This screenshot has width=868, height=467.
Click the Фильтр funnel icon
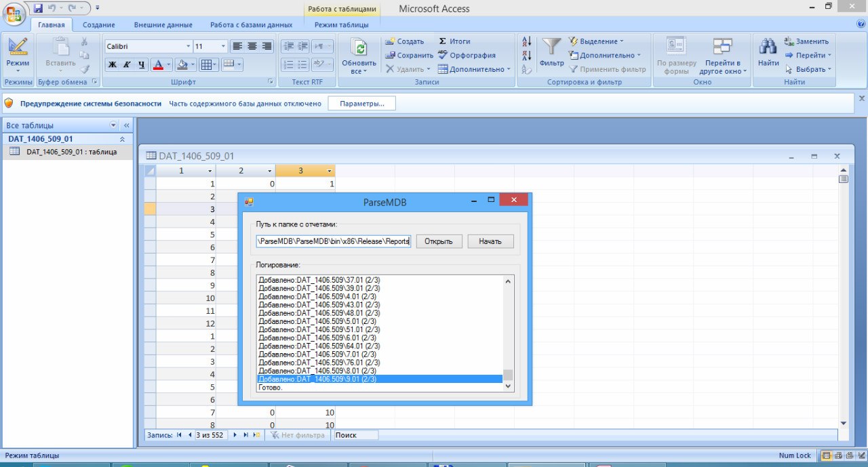click(x=552, y=46)
